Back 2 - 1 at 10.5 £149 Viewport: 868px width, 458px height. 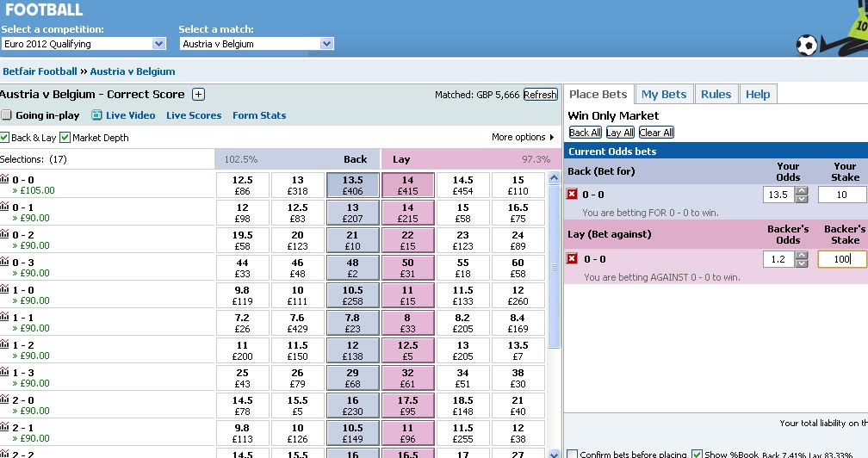tap(353, 433)
